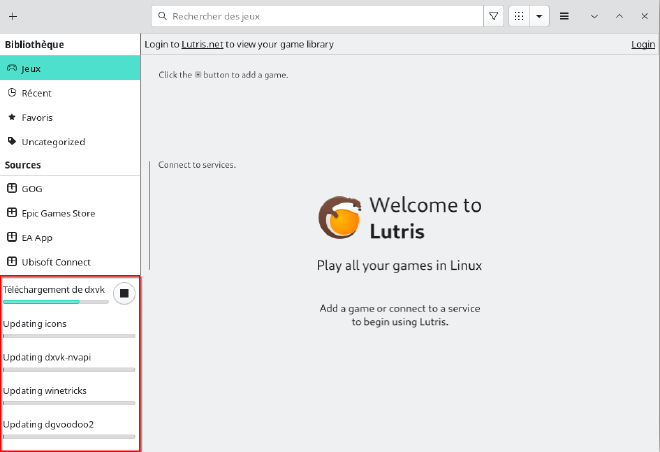Image resolution: width=660 pixels, height=452 pixels.
Task: Open EA App source
Action: tap(36, 238)
